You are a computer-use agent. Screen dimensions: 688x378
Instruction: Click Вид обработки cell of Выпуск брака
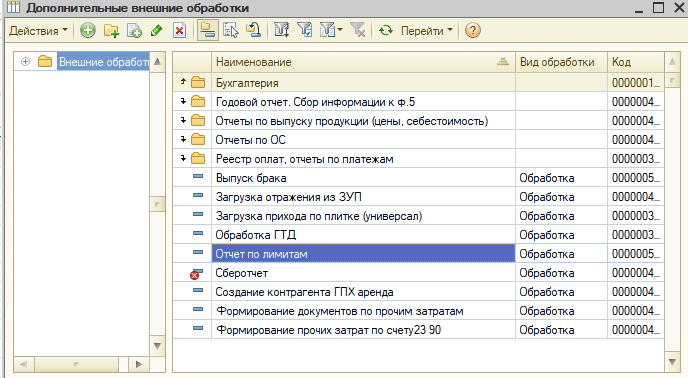coord(561,178)
